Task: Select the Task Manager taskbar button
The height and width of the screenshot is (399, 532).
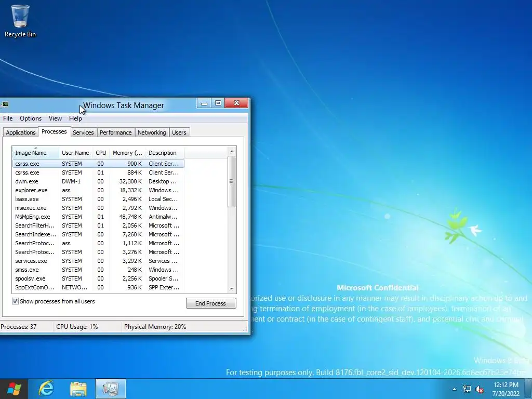Action: [x=111, y=389]
